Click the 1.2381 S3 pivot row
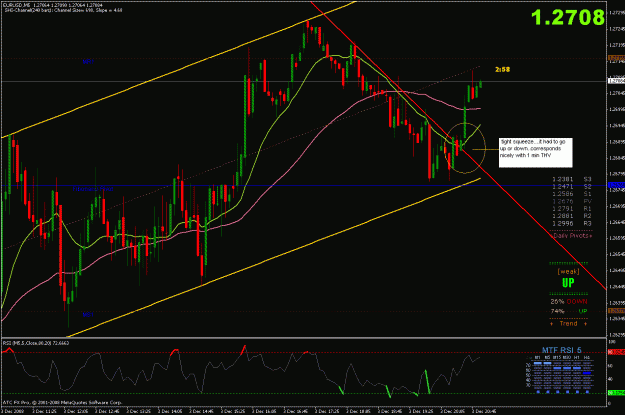 point(572,179)
